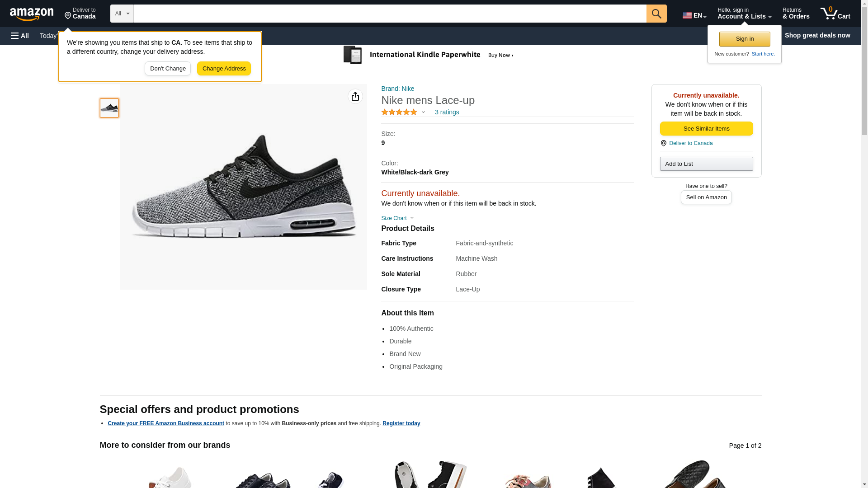Click the Deliver to Canada location icon
Viewport: 868px width, 488px height.
68,16
